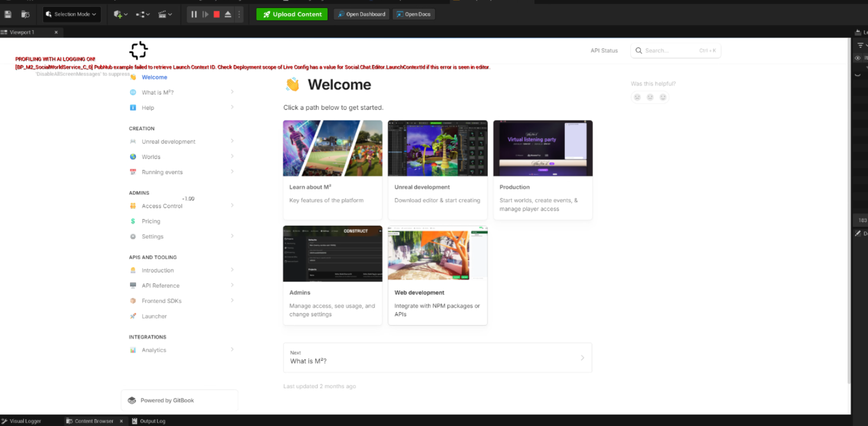
Task: Open the add content dropdown with plus cube
Action: pos(121,14)
